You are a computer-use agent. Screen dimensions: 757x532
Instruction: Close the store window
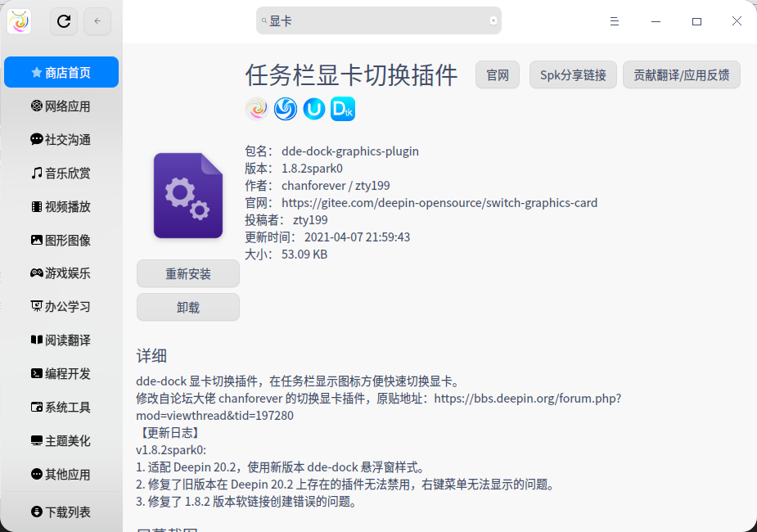pyautogui.click(x=737, y=20)
